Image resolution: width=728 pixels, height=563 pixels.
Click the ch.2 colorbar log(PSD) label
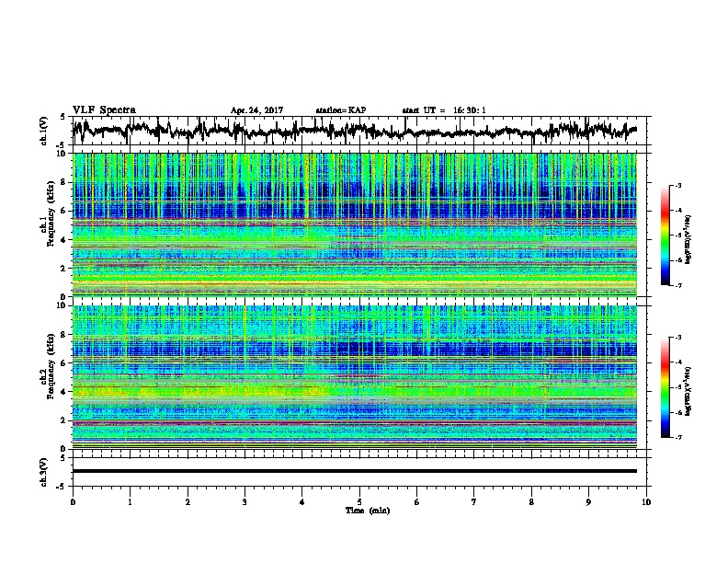point(688,391)
